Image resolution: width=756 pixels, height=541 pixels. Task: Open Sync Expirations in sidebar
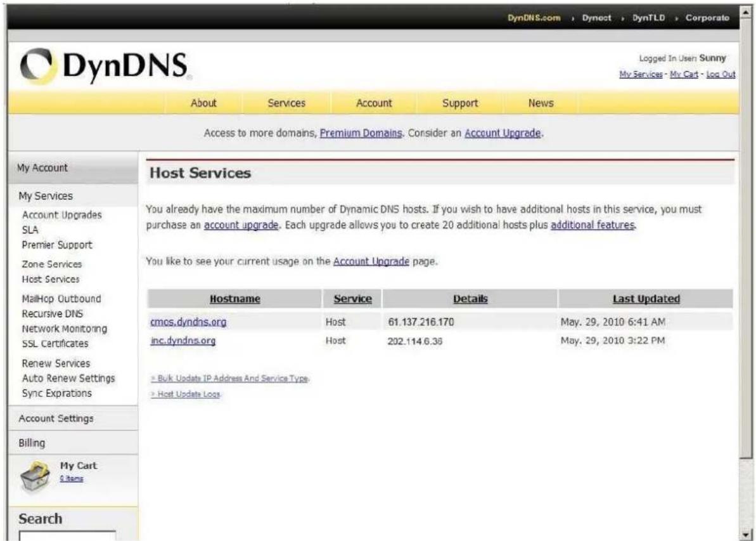(57, 393)
